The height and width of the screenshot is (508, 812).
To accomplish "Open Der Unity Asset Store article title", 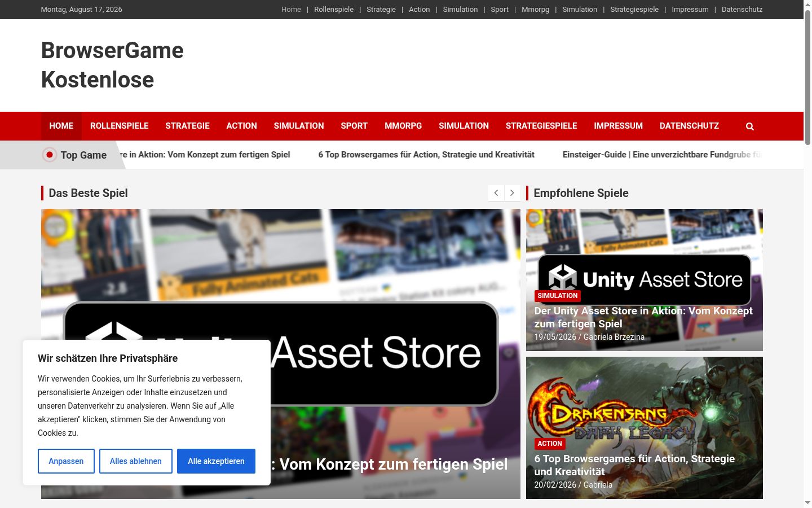I will (643, 317).
